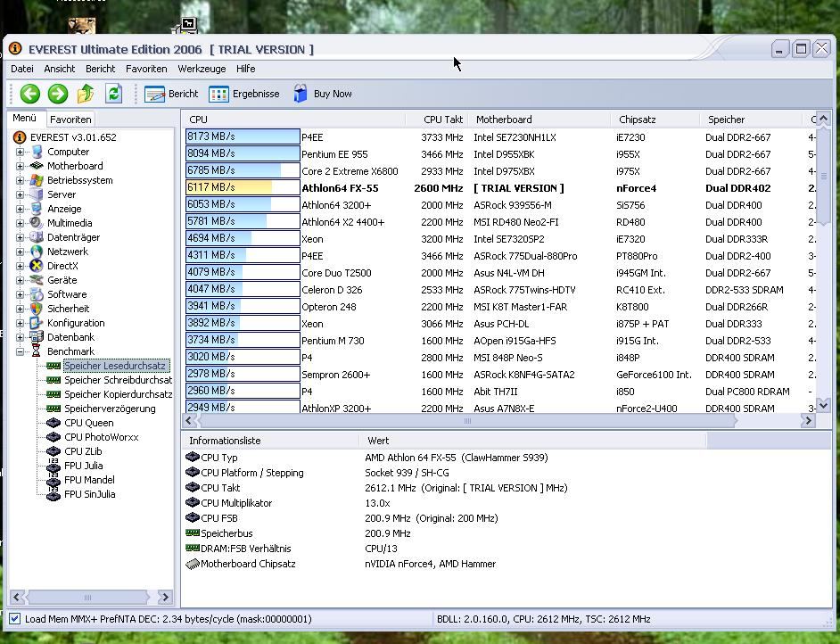Viewport: 840px width, 644px height.
Task: Open the Favoriten menu
Action: 146,69
